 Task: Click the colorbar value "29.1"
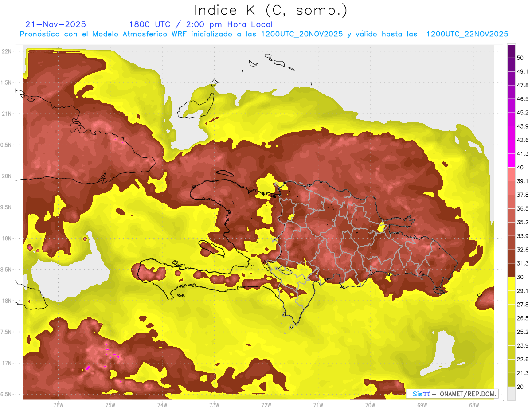point(523,291)
